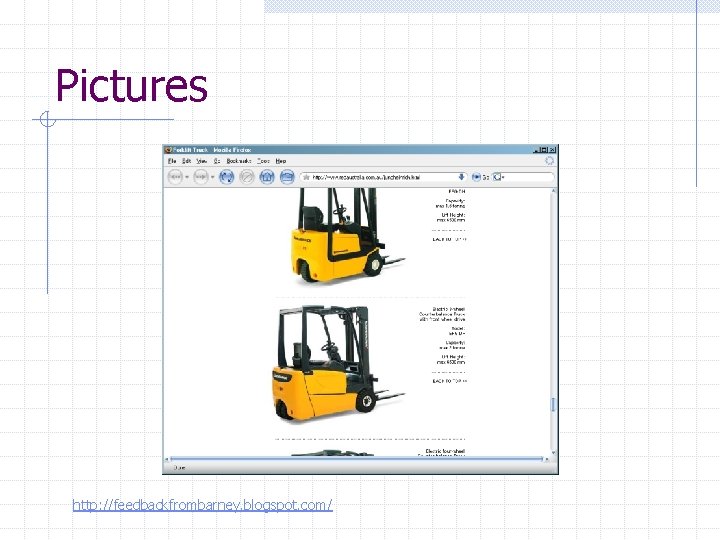720x540 pixels.
Task: Click the vertical scrollbar down arrow
Action: coord(553,453)
